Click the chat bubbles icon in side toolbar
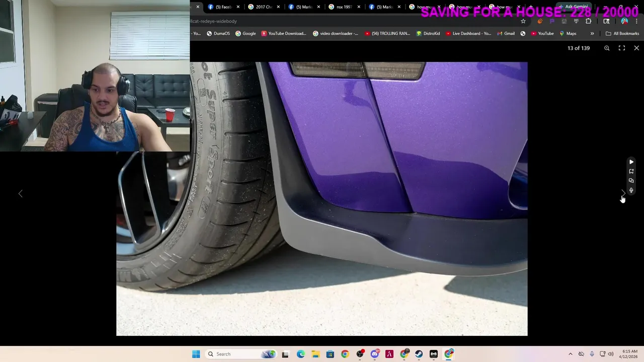644x362 pixels. (x=631, y=181)
